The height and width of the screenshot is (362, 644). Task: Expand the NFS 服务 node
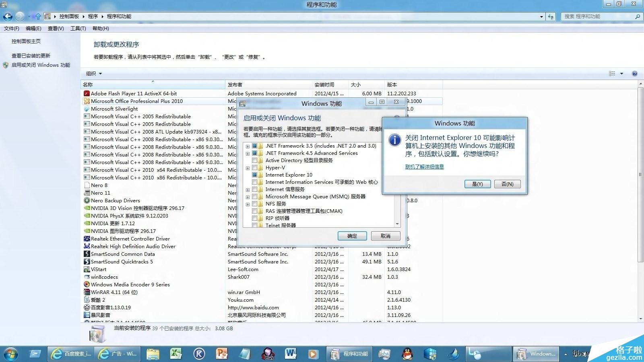pos(248,204)
